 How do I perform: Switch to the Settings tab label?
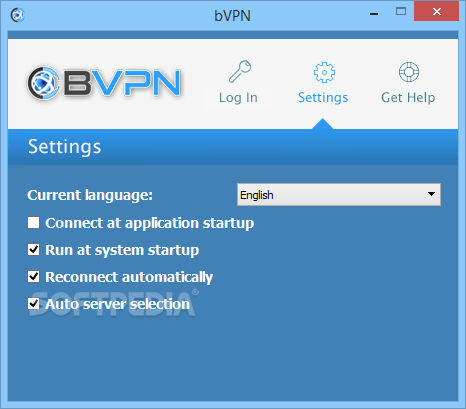click(323, 97)
